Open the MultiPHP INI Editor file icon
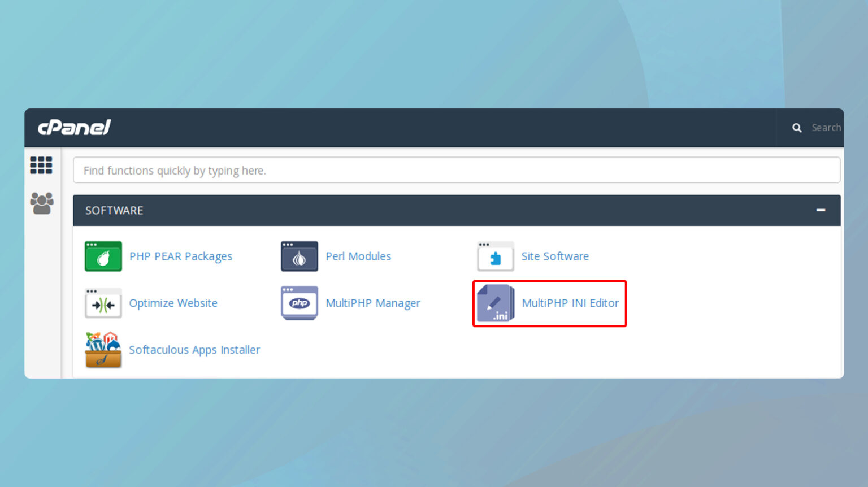Screen dimensions: 868x487 point(494,303)
